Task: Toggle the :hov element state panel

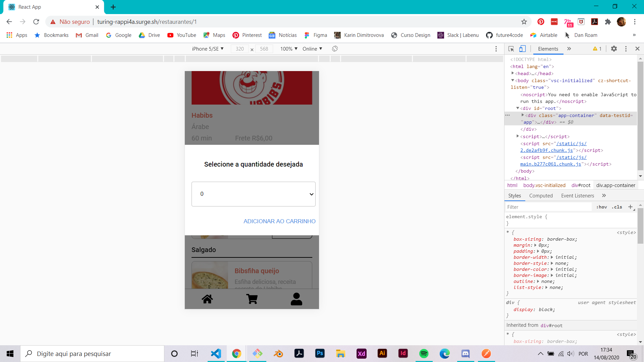Action: (601, 207)
